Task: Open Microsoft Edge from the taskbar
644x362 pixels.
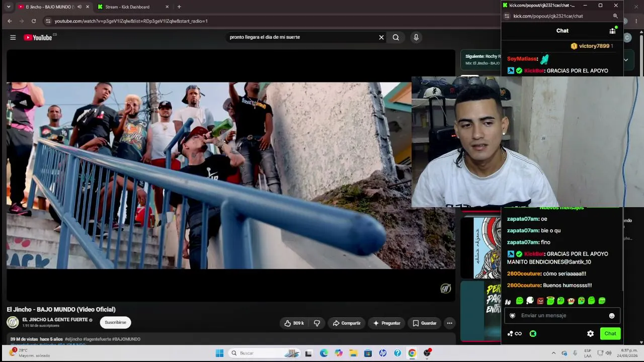Action: click(x=324, y=353)
